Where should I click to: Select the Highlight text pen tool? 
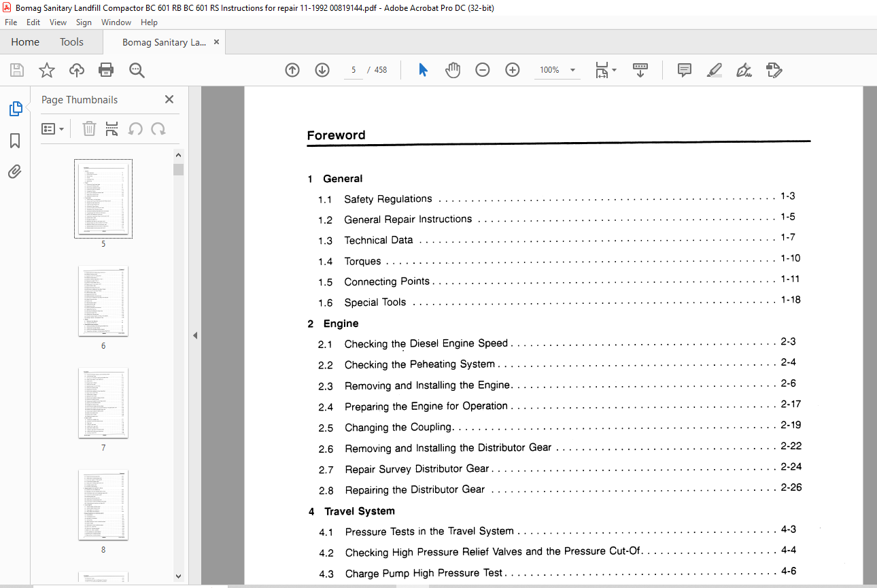pos(715,70)
